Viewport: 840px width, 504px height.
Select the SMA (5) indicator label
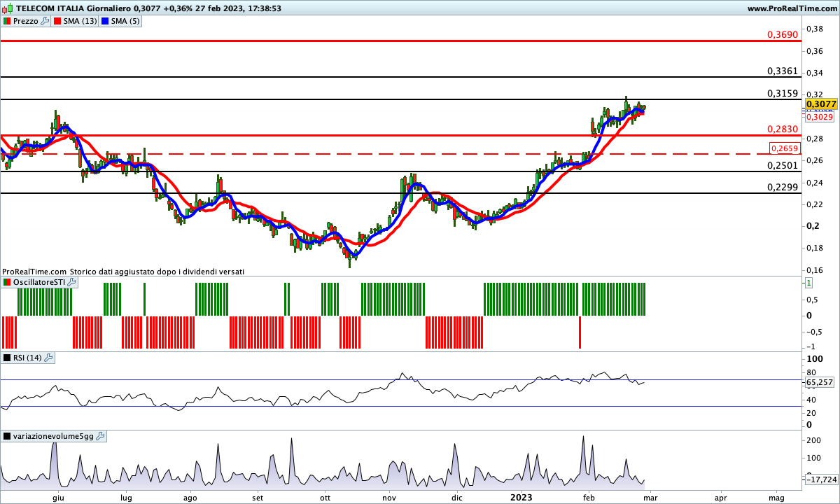125,21
